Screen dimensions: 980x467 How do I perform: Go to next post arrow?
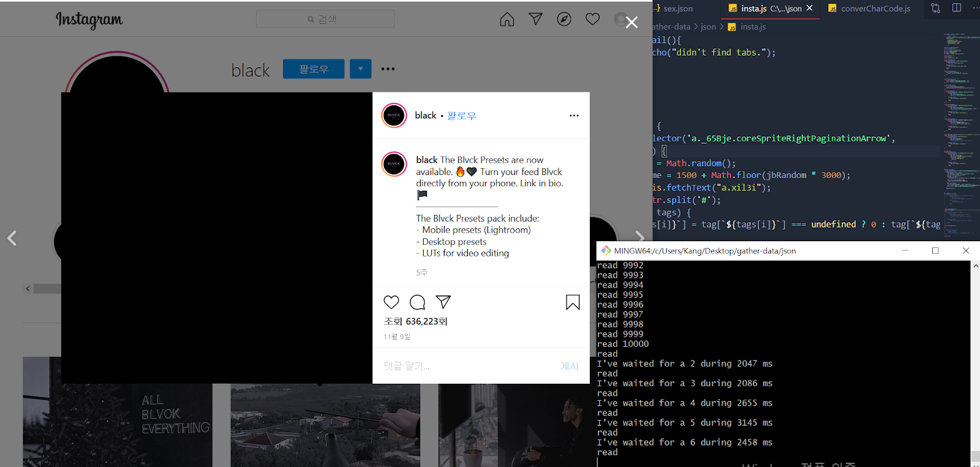pyautogui.click(x=639, y=237)
